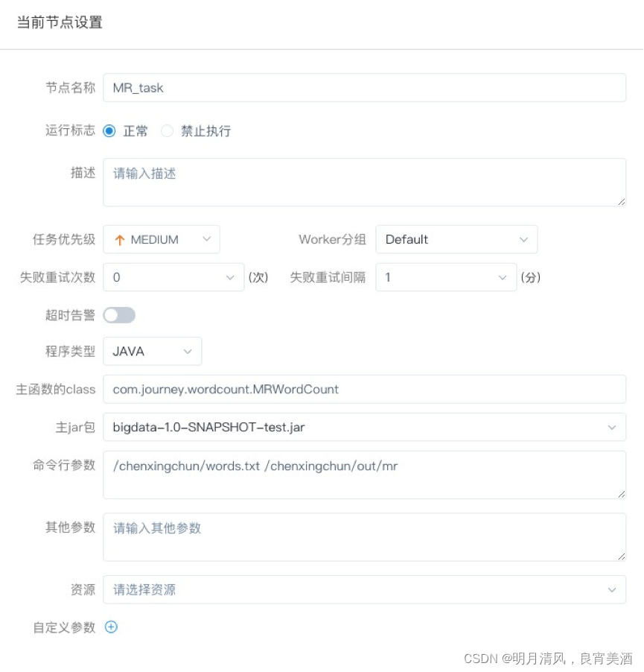Add a custom parameter with the plus icon
Screen dimensions: 644x672
112,627
